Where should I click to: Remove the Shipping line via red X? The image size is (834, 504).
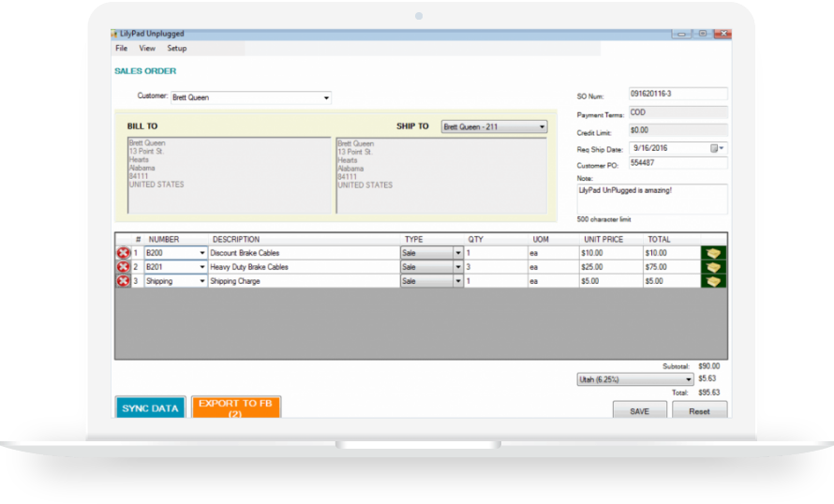[123, 281]
